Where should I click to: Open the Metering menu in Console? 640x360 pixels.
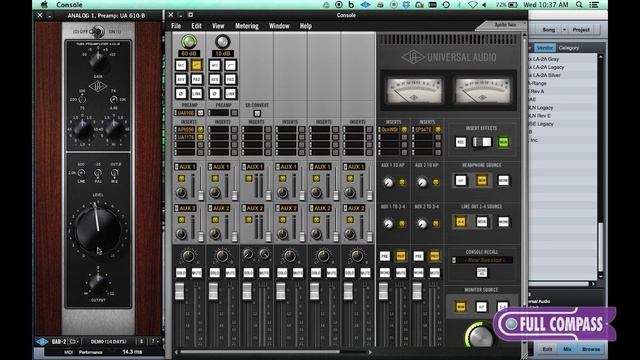pyautogui.click(x=247, y=26)
